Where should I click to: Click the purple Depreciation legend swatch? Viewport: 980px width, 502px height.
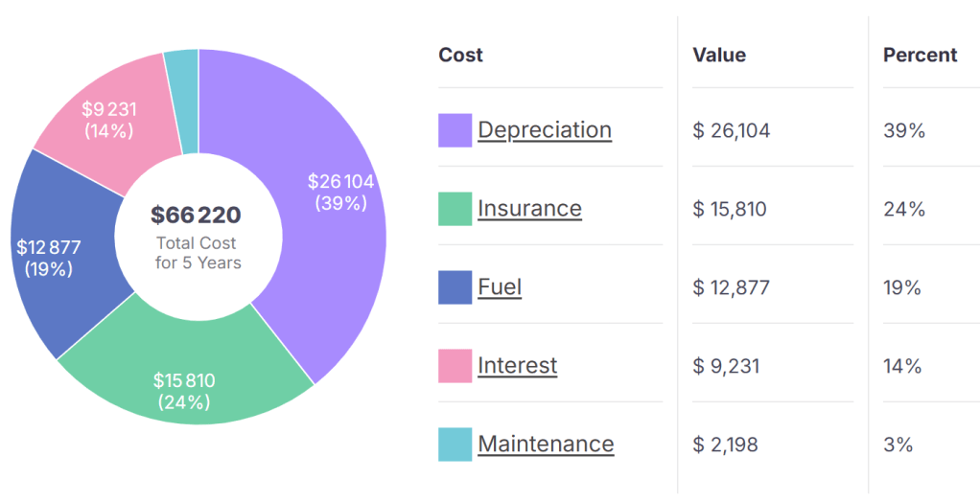coord(455,130)
